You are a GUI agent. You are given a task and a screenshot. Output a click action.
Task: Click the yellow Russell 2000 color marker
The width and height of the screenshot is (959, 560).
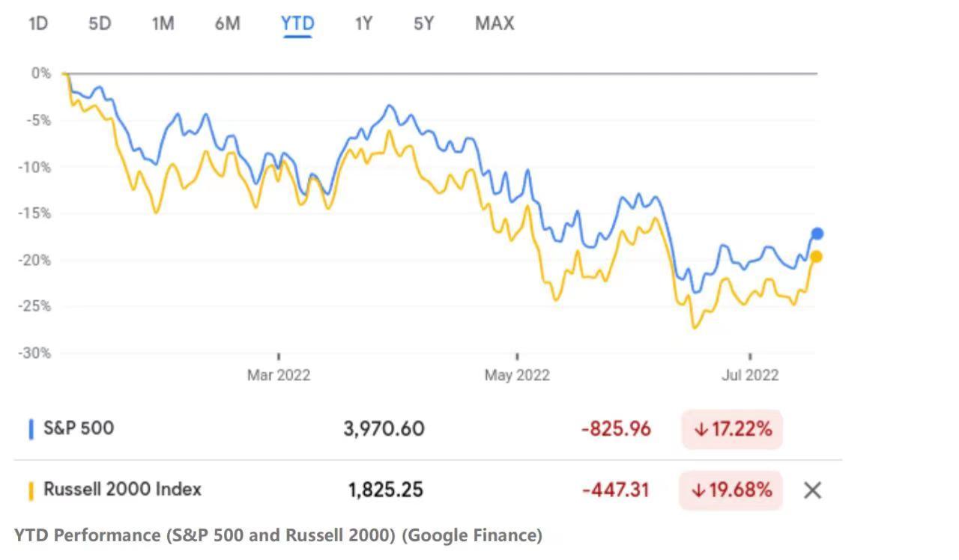tap(31, 490)
